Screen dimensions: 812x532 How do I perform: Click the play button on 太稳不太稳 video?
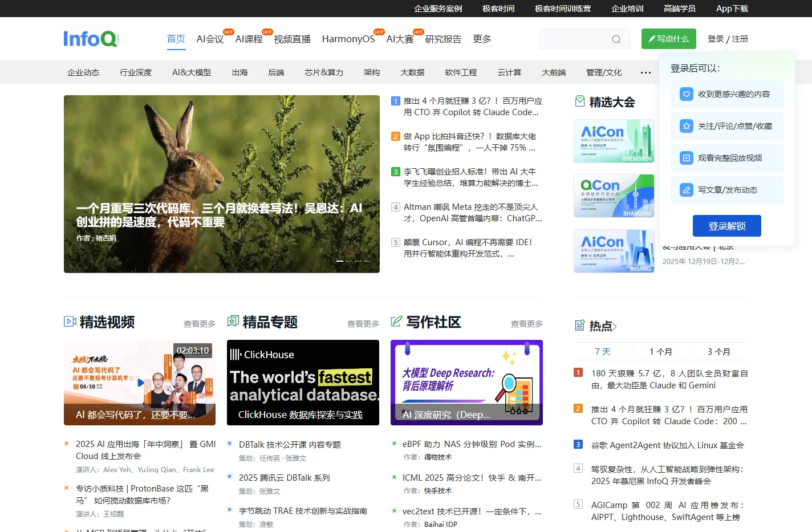pyautogui.click(x=141, y=383)
